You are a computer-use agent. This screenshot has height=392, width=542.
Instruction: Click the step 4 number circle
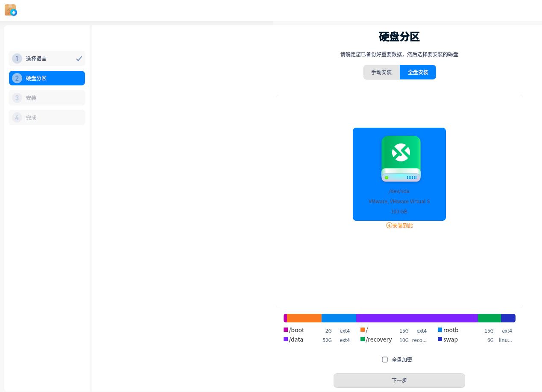click(x=17, y=117)
